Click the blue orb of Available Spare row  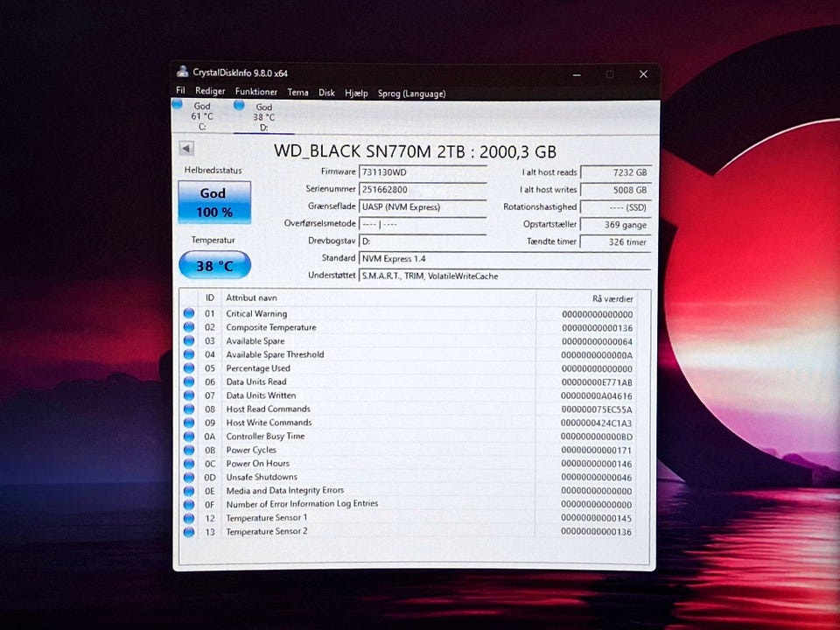point(189,340)
